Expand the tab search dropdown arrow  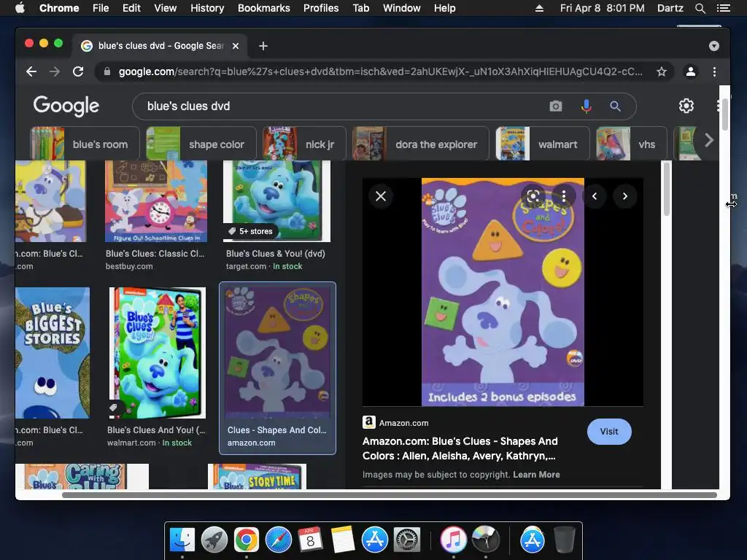(713, 46)
